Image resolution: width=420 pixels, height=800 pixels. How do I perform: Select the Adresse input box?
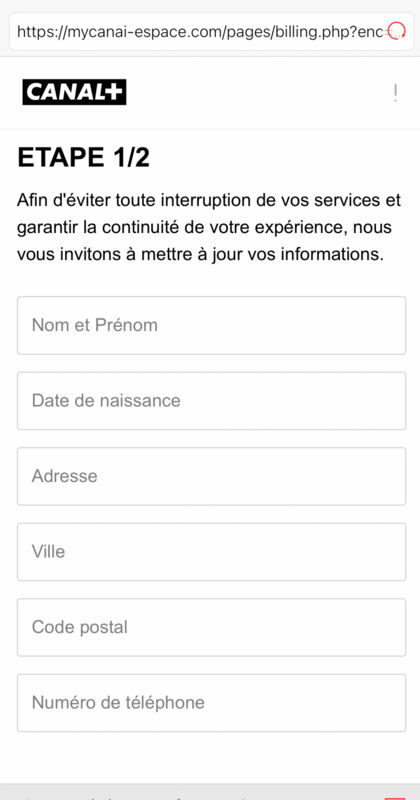[x=211, y=477]
